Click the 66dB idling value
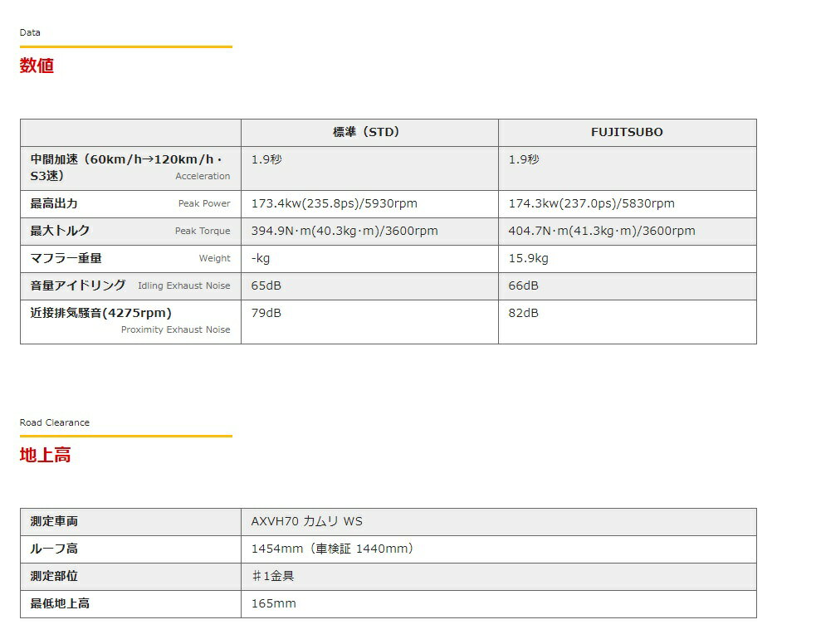 click(x=523, y=285)
